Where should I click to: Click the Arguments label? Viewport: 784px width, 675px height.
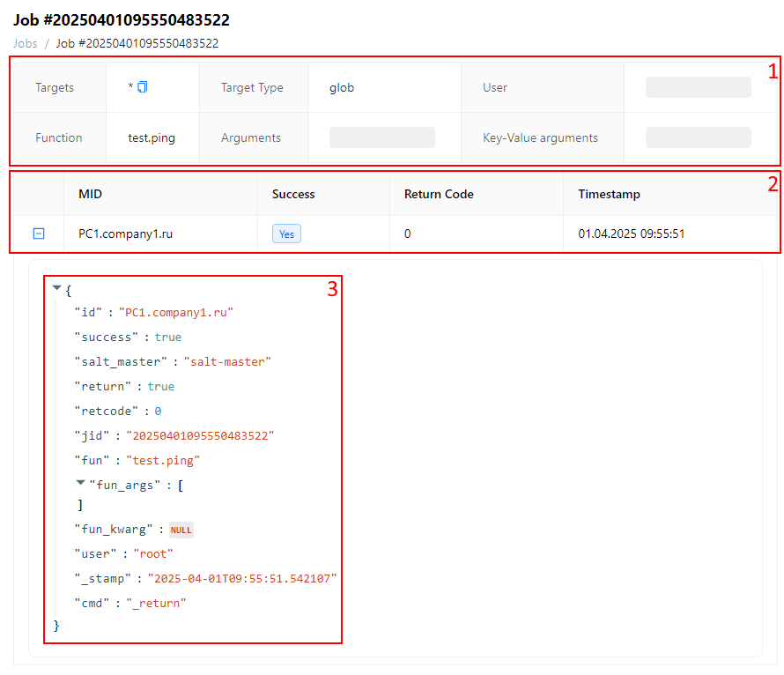pos(251,138)
